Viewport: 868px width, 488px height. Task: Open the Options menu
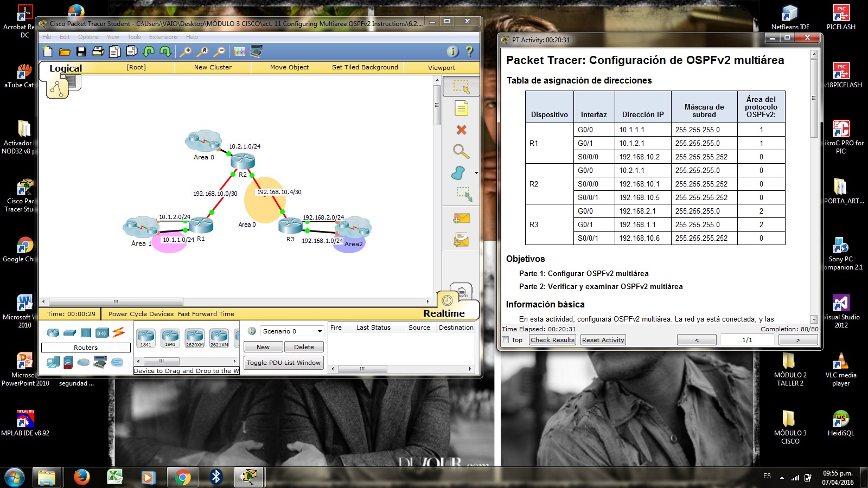(88, 37)
